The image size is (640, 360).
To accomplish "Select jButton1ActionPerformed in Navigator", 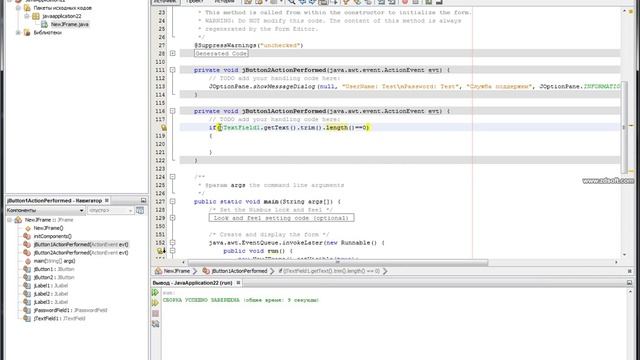I will (x=81, y=244).
